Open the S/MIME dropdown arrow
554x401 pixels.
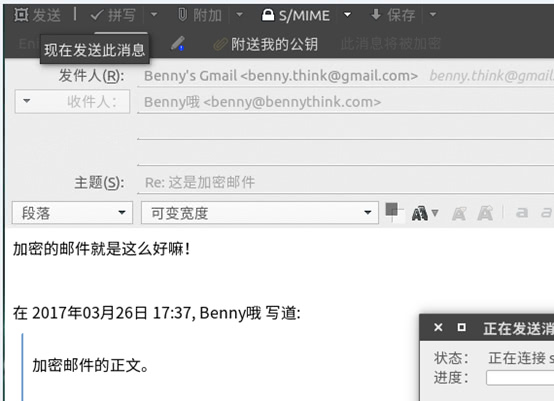coord(348,15)
